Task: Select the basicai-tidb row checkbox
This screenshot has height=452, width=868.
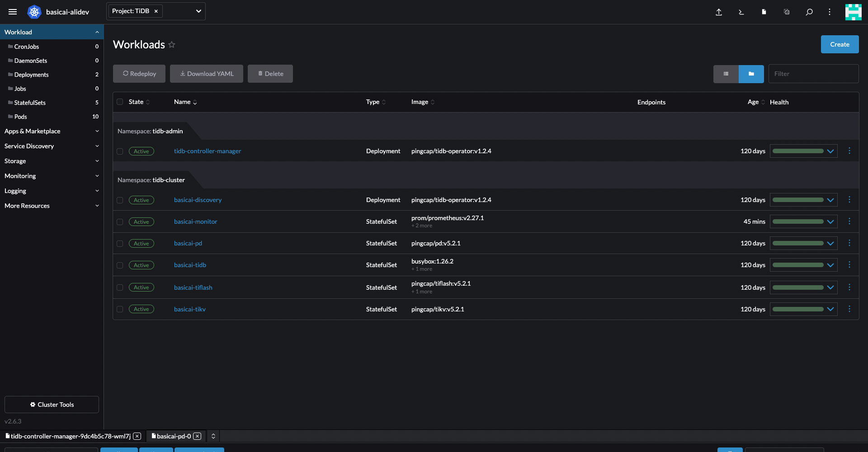Action: [120, 265]
